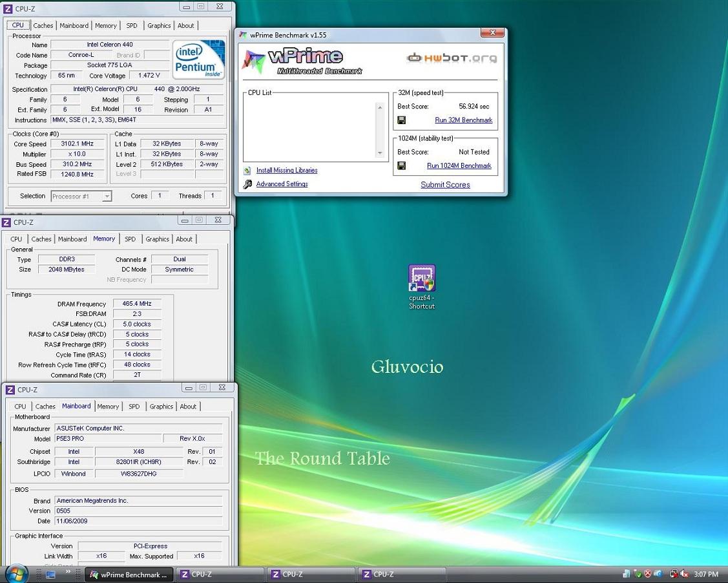This screenshot has height=583, width=728.
Task: Click the muted speaker tray icon
Action: coord(683,575)
